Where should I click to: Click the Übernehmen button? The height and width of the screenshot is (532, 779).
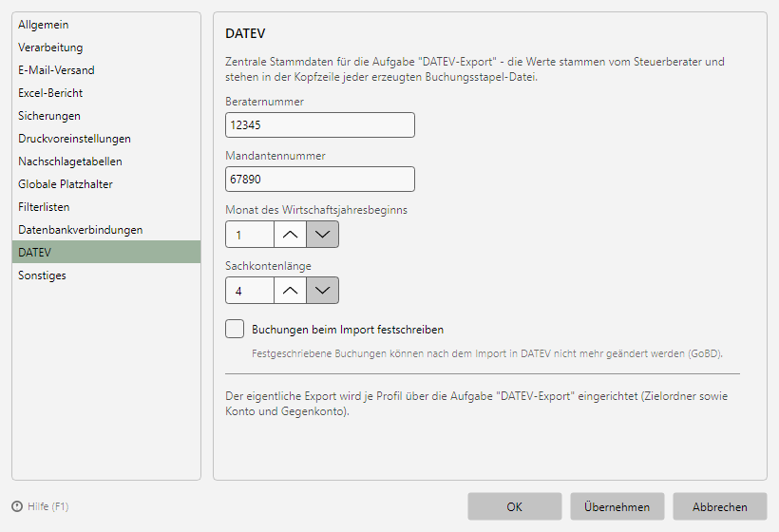617,506
